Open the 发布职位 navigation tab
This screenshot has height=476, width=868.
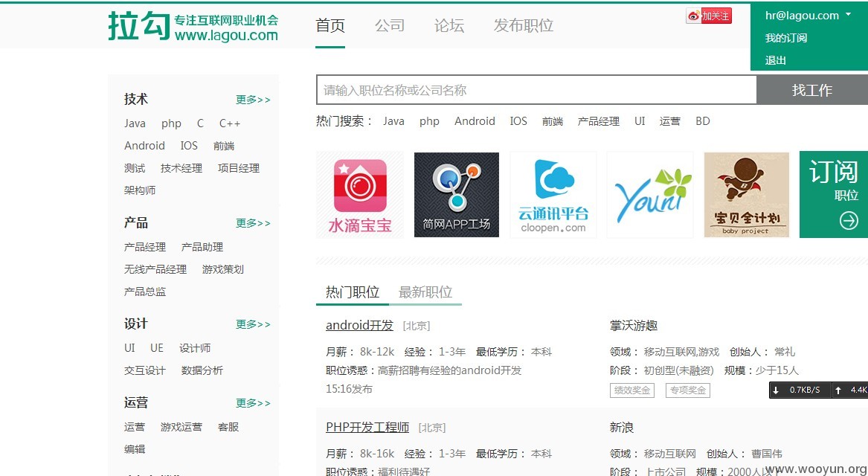(523, 25)
